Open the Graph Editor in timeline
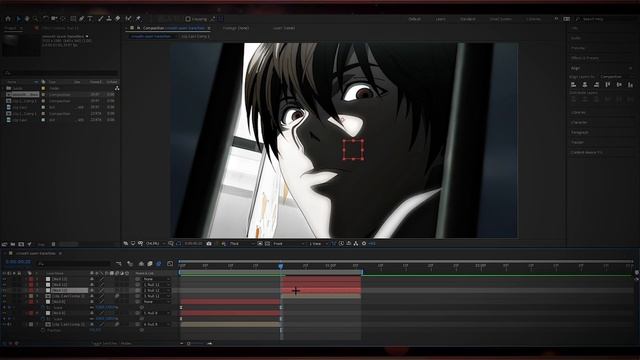Viewport: 640px width, 360px height. [x=170, y=264]
